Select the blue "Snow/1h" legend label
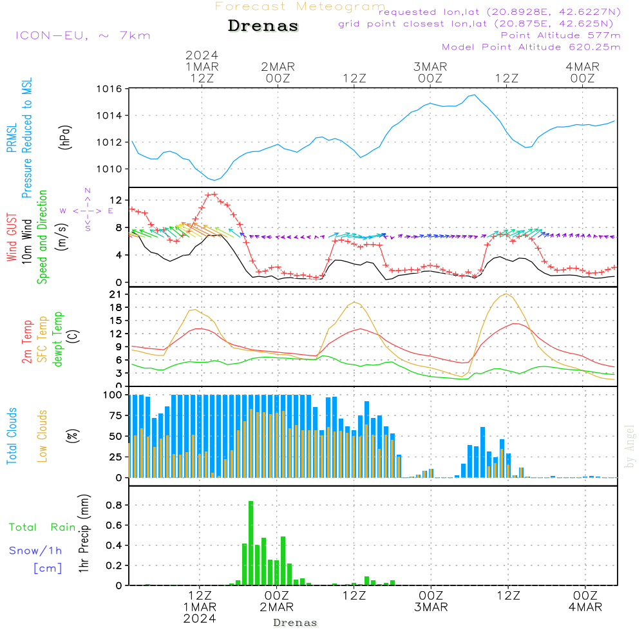 click(35, 551)
